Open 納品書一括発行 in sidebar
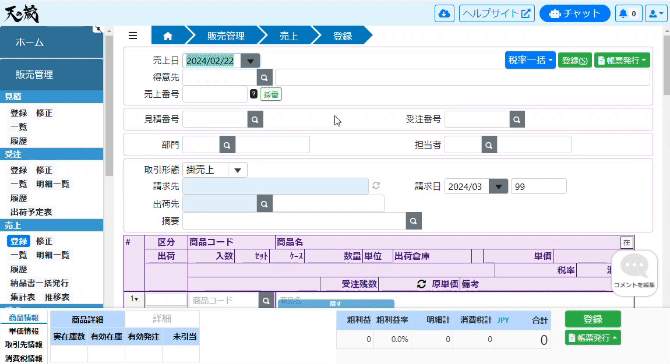Viewport: 670px width, 364px height. [x=39, y=283]
